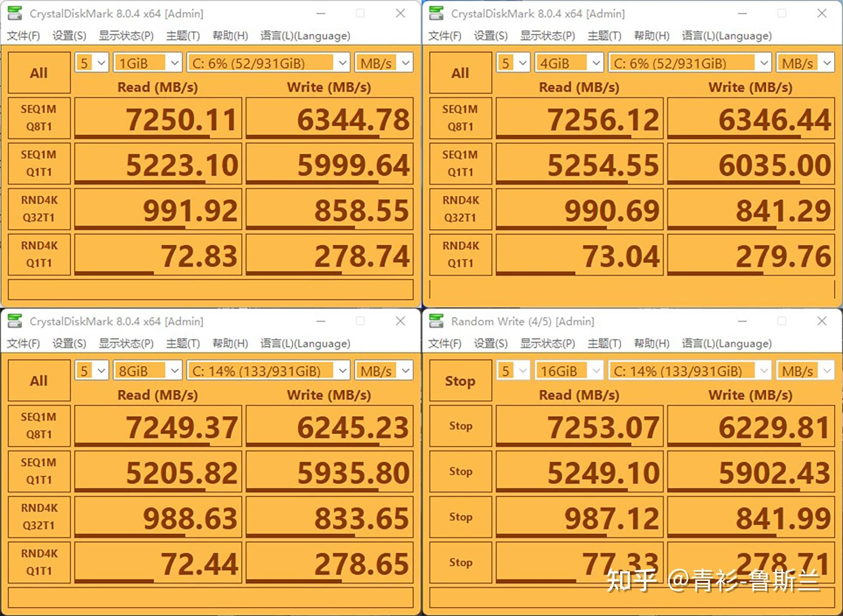Open 帮助(H) menu in 8GiB window
The height and width of the screenshot is (616, 843).
(x=230, y=343)
